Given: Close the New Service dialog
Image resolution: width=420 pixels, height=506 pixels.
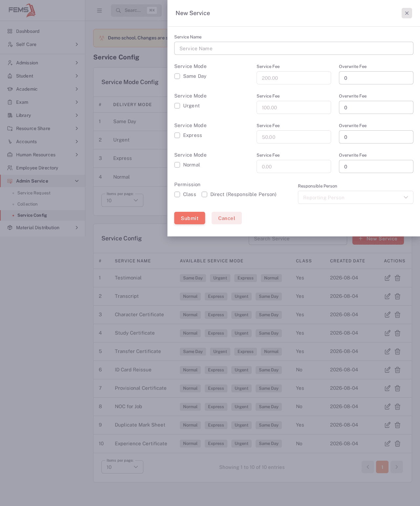Looking at the screenshot, I should [x=407, y=13].
